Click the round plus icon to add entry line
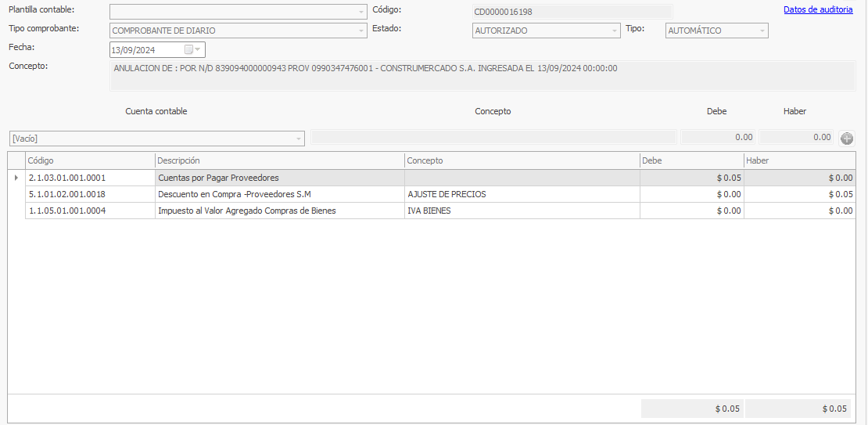Screen dimensions: 868x425 (846, 139)
